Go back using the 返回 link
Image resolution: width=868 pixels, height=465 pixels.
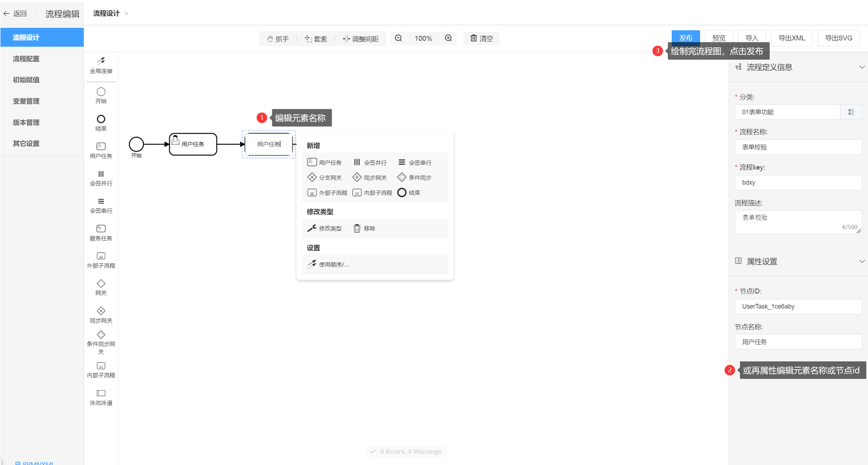pos(15,14)
